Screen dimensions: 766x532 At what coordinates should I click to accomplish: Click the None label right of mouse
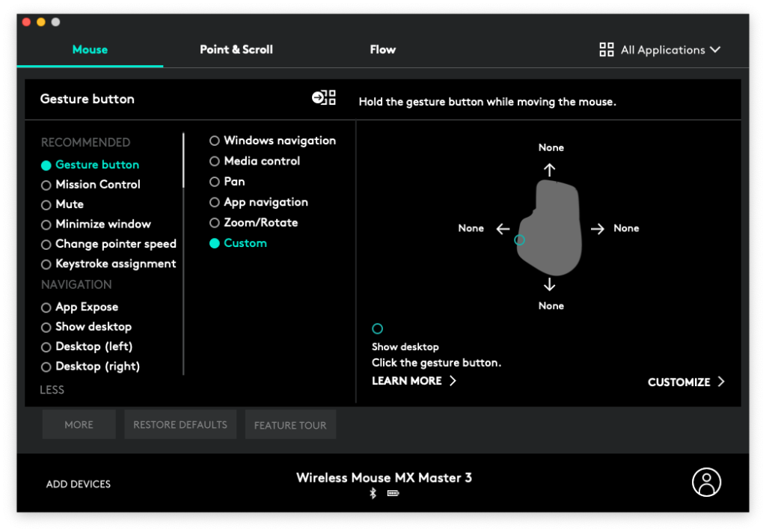point(626,228)
